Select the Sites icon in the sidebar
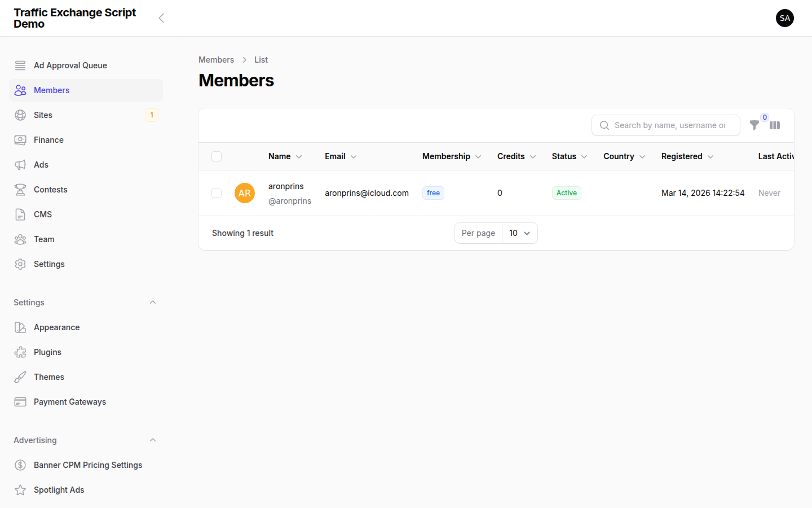The image size is (812, 508). point(20,115)
